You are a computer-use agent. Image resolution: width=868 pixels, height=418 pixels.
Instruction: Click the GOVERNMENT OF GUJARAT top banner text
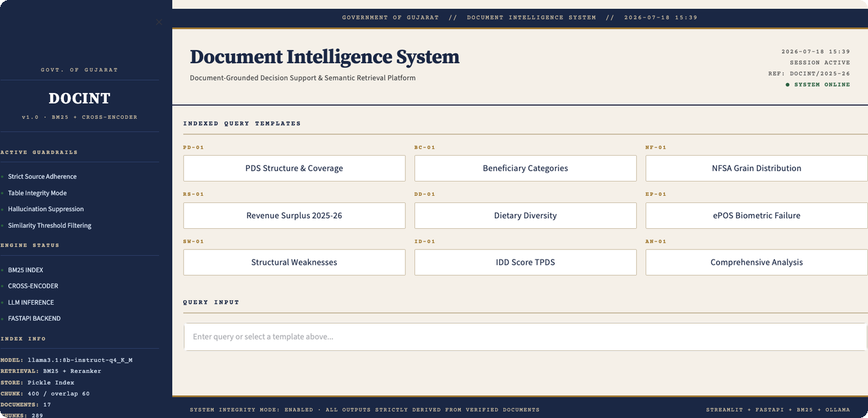tap(391, 17)
